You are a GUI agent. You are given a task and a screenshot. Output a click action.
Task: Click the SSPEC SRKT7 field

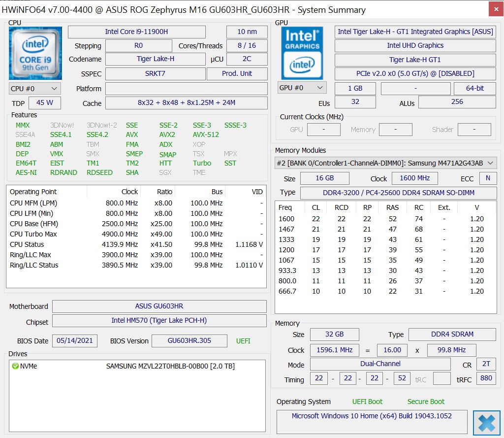pos(155,74)
